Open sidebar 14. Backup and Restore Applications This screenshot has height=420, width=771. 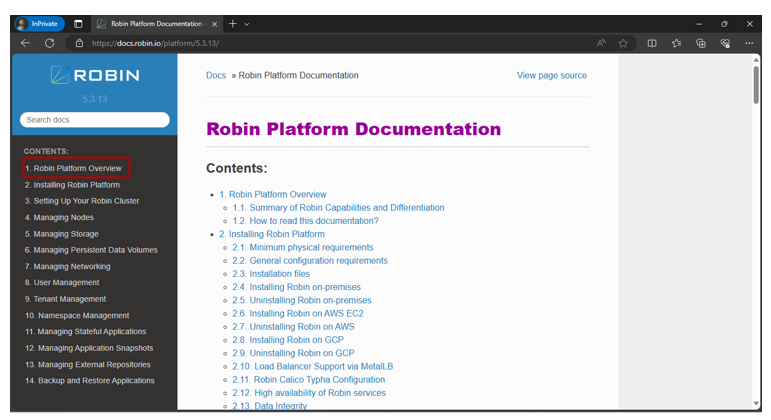coord(89,381)
